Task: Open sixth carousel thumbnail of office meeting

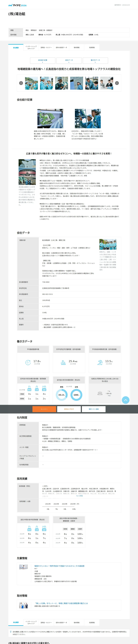Action: coord(107,83)
